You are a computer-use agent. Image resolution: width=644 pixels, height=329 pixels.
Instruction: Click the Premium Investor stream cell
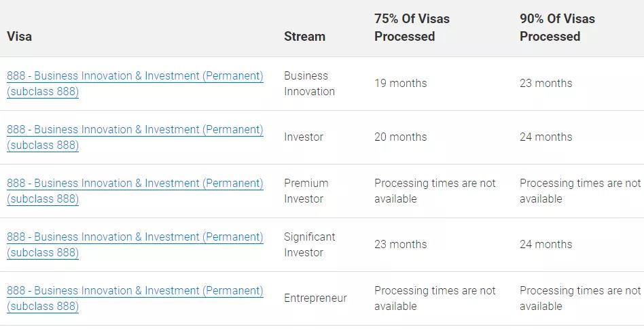[306, 191]
